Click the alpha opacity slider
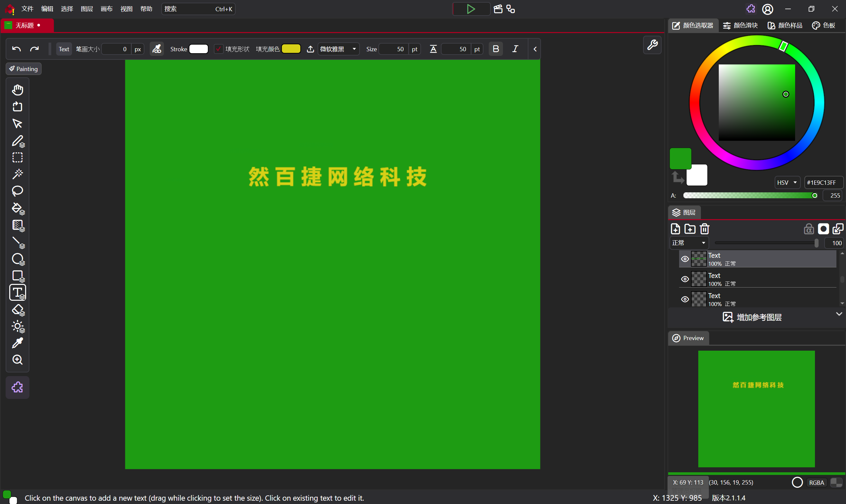This screenshot has height=504, width=846. pos(750,195)
